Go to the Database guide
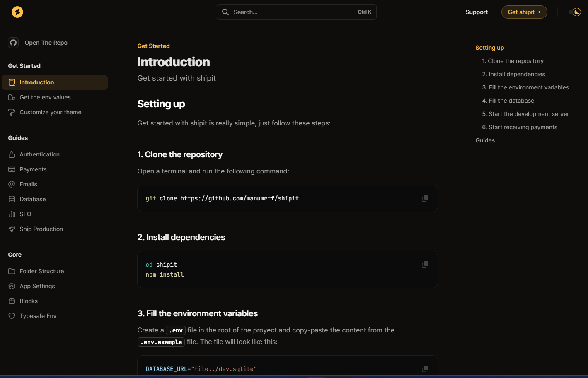Viewport: 588px width, 378px height. point(33,199)
